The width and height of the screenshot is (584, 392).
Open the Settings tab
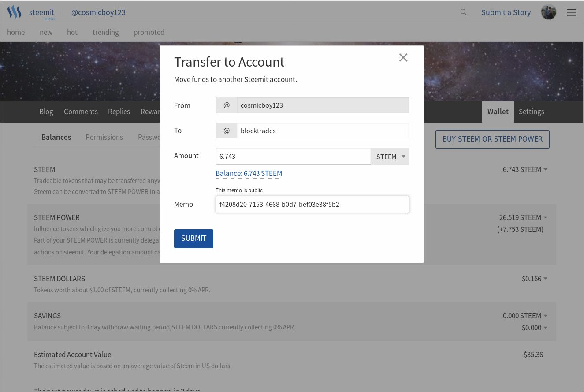(532, 112)
